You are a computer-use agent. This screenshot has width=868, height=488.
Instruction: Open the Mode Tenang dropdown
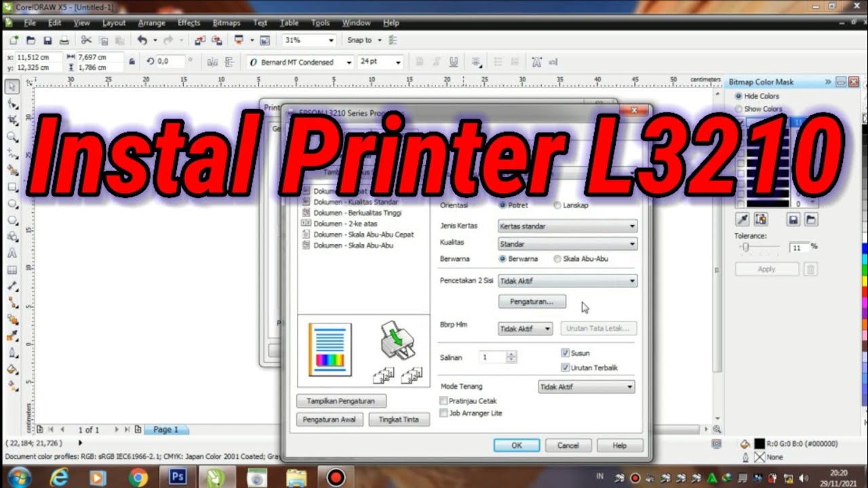pos(587,387)
